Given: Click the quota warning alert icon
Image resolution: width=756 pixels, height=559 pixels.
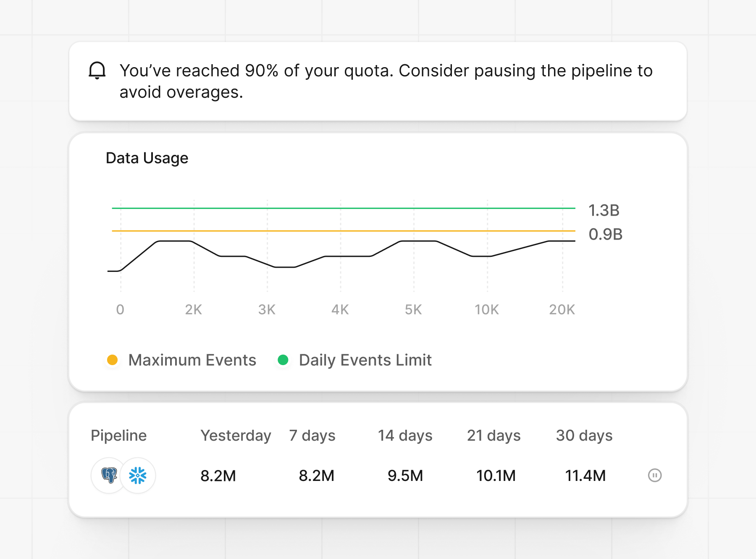Looking at the screenshot, I should pyautogui.click(x=97, y=71).
